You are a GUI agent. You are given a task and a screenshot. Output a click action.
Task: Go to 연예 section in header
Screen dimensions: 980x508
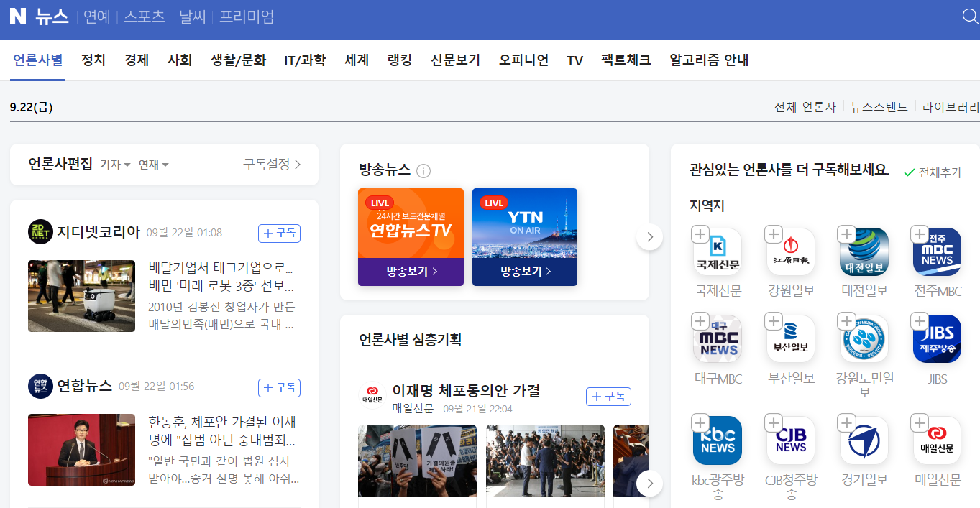97,17
